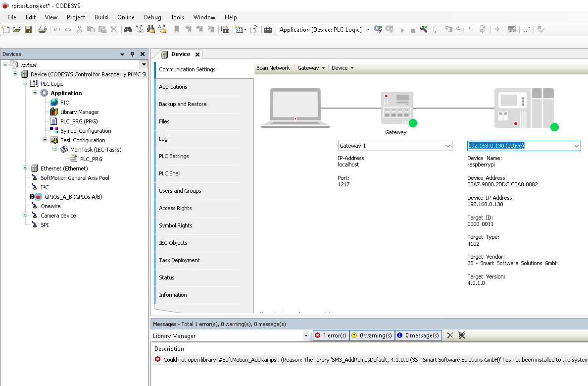The width and height of the screenshot is (588, 386).
Task: Click the Redo arrow icon
Action: coord(68,29)
